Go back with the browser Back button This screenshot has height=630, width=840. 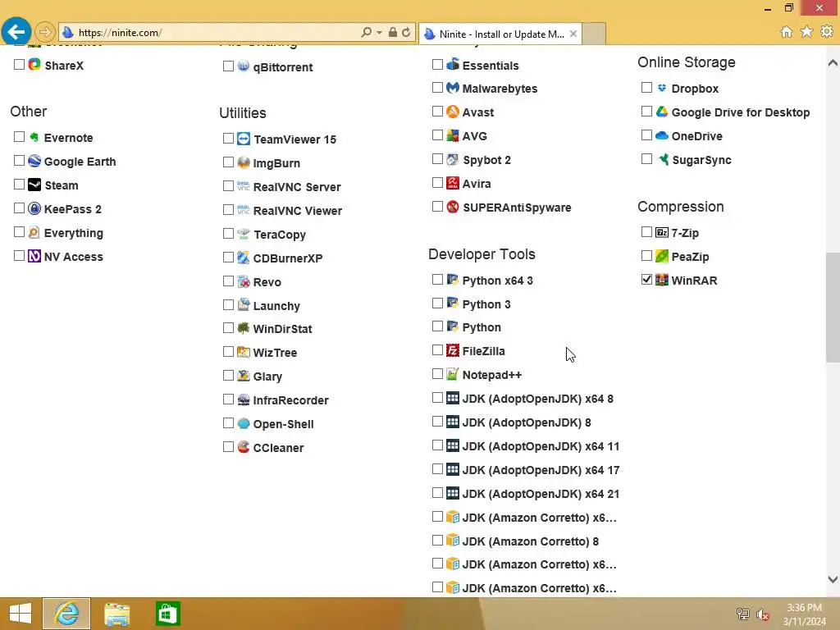point(16,32)
